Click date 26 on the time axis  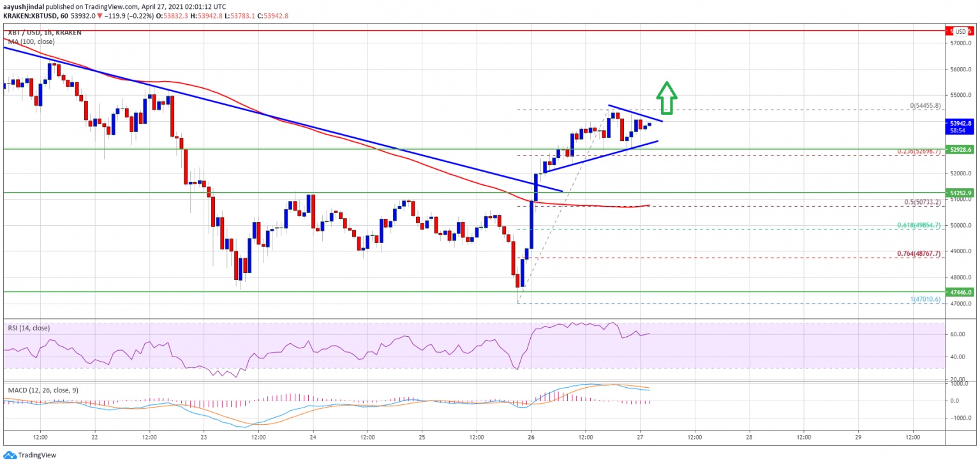click(531, 438)
